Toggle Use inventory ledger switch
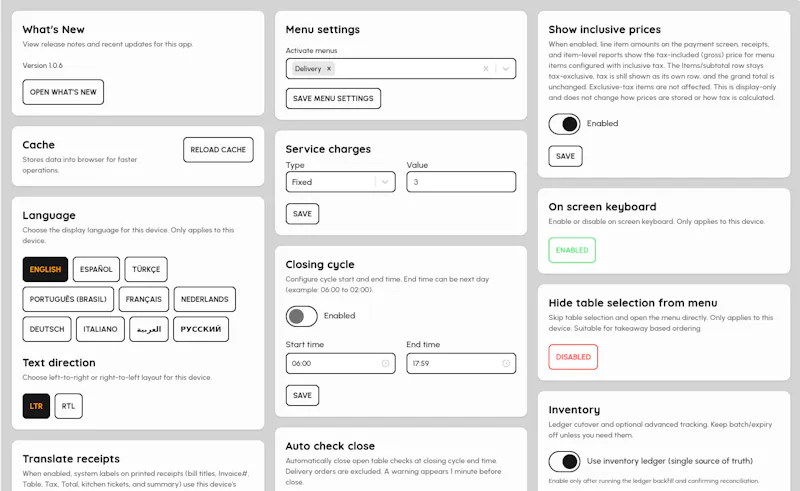The image size is (800, 491). [x=564, y=461]
